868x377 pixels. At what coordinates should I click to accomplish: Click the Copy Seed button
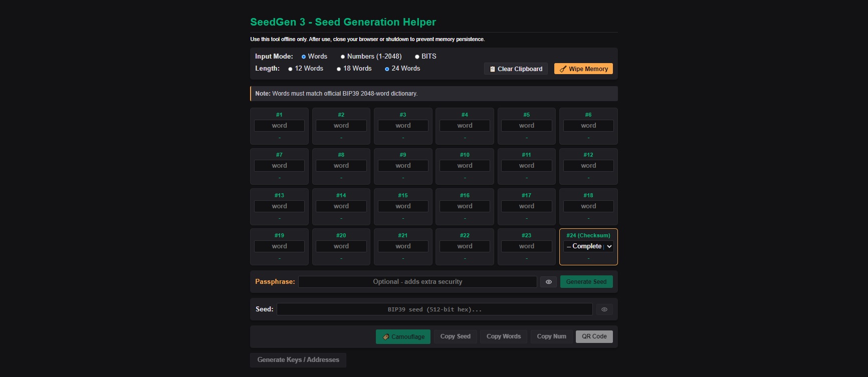455,336
